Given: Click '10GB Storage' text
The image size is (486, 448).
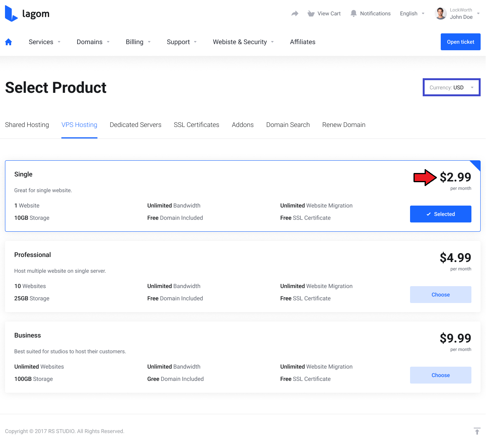Looking at the screenshot, I should (x=32, y=218).
